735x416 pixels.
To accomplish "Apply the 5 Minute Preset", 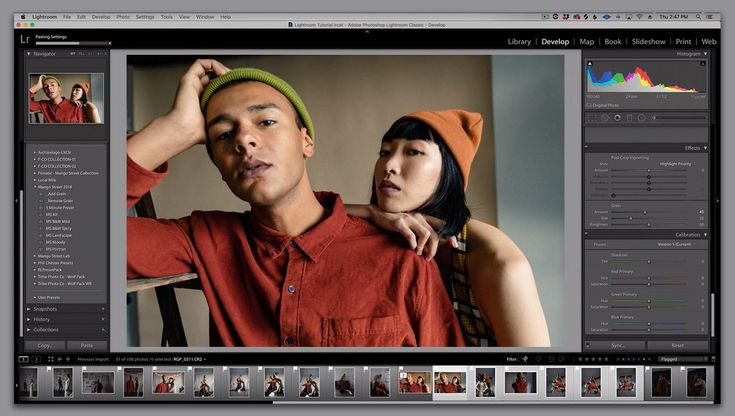I will (60, 207).
